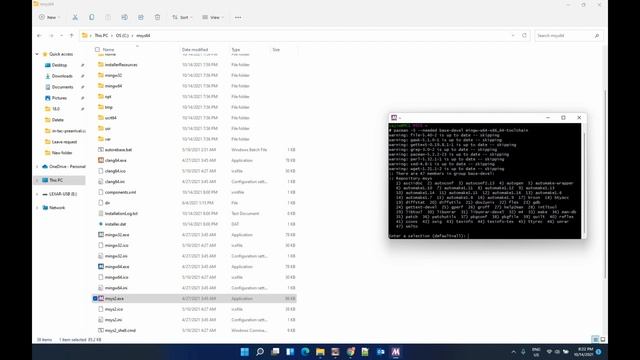Go back with the back arrow

click(39, 36)
